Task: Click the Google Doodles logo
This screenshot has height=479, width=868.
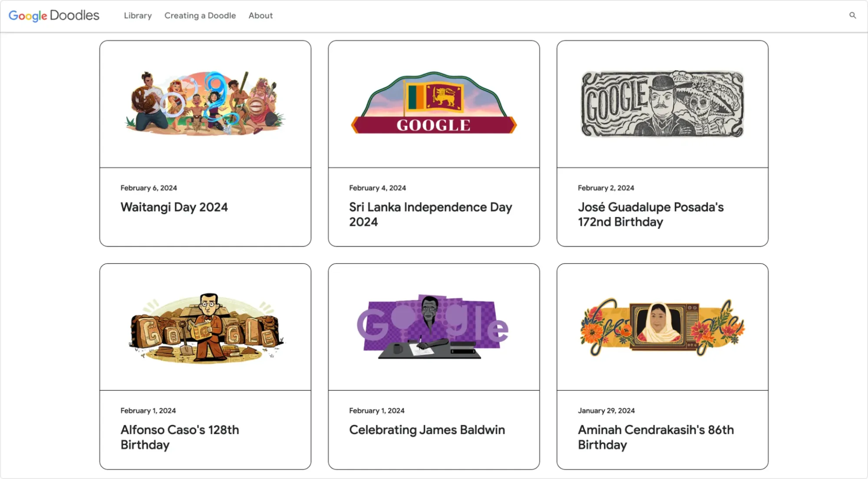Action: (x=54, y=16)
